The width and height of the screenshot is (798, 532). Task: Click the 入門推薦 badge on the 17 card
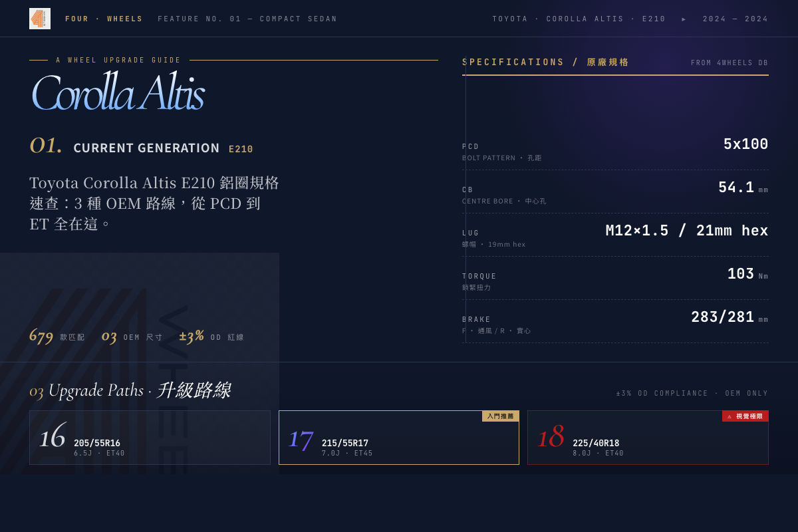click(x=500, y=416)
